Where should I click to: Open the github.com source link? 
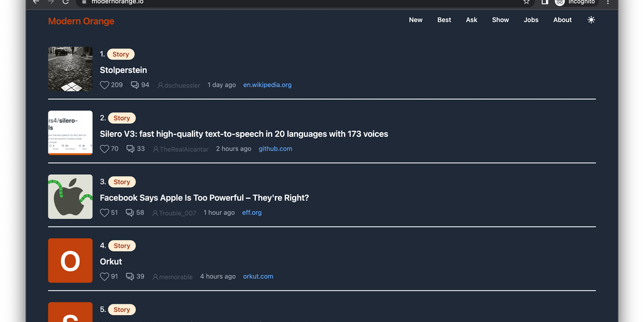click(275, 149)
